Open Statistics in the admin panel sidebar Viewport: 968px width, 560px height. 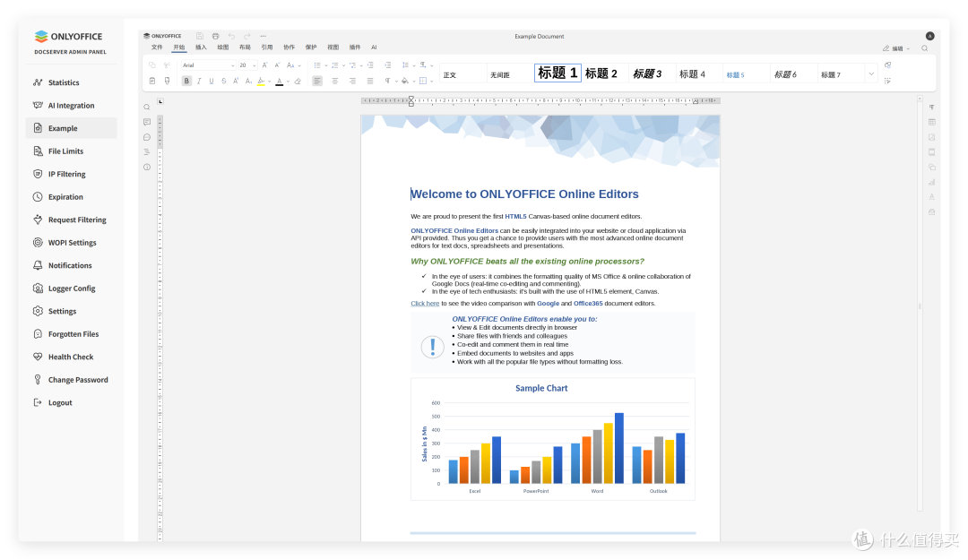71,82
